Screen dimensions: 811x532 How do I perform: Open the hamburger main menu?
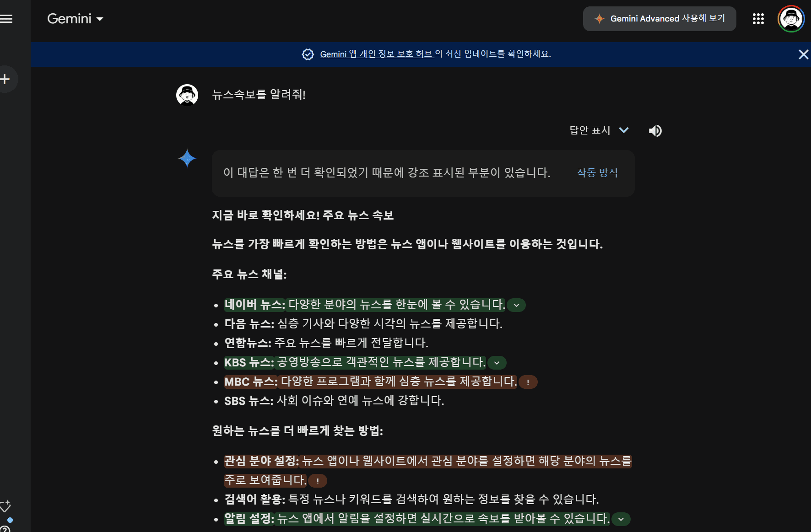click(6, 19)
